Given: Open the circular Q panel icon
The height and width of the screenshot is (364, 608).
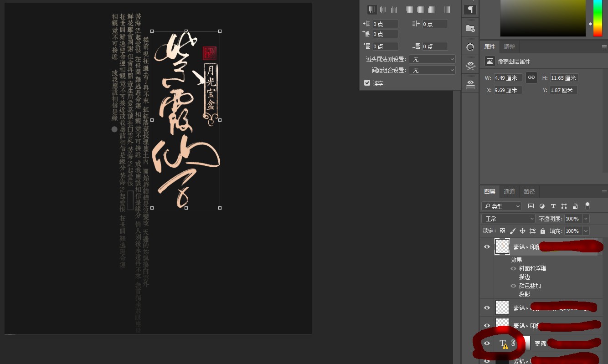Looking at the screenshot, I should pyautogui.click(x=470, y=47).
